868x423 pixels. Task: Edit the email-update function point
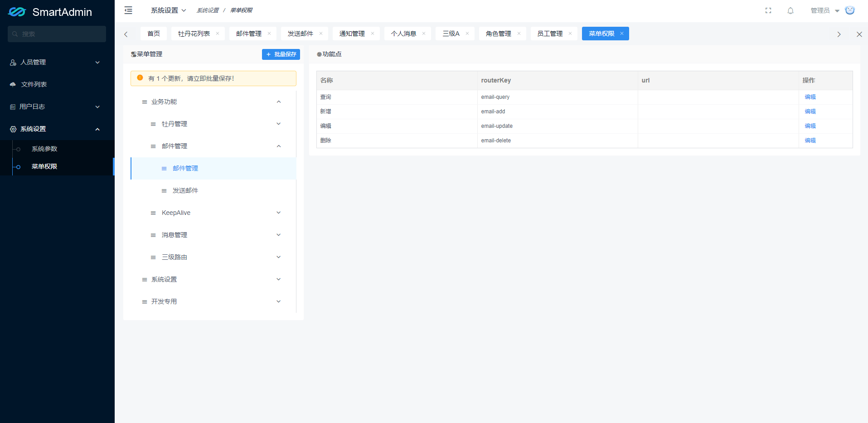pyautogui.click(x=810, y=126)
